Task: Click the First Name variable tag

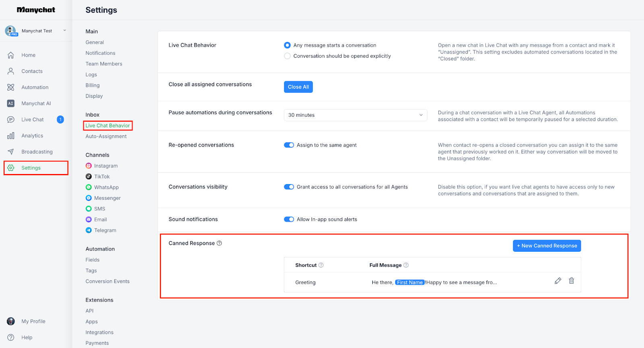Action: click(410, 282)
